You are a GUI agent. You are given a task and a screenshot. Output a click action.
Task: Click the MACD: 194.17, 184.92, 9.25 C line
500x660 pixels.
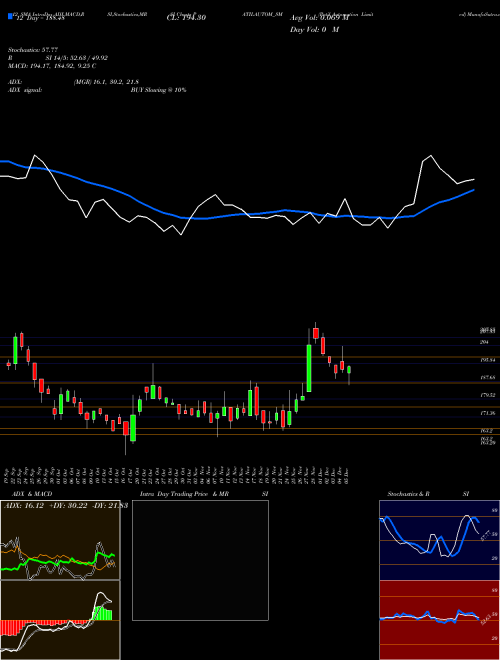click(52, 66)
